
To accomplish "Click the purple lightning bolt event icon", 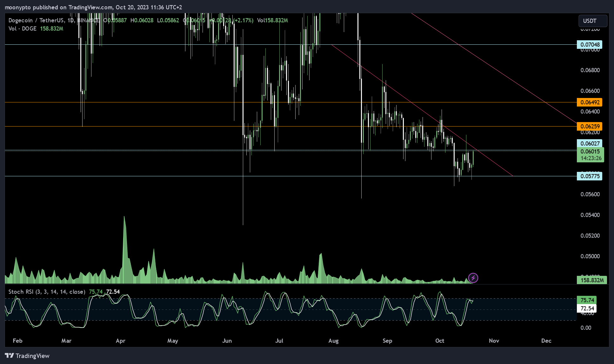I will point(473,278).
